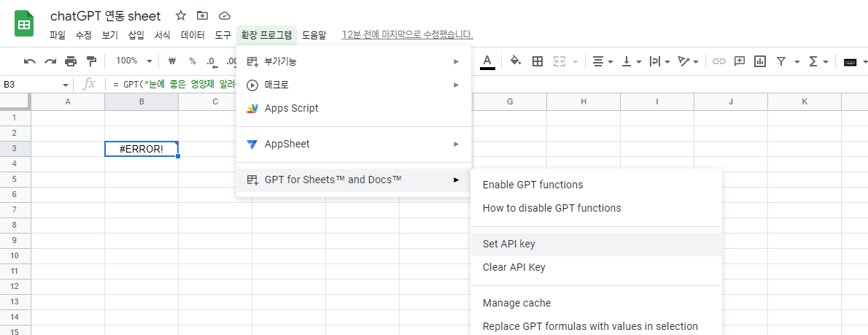Format the cell as won currency
This screenshot has width=868, height=335.
(x=171, y=61)
